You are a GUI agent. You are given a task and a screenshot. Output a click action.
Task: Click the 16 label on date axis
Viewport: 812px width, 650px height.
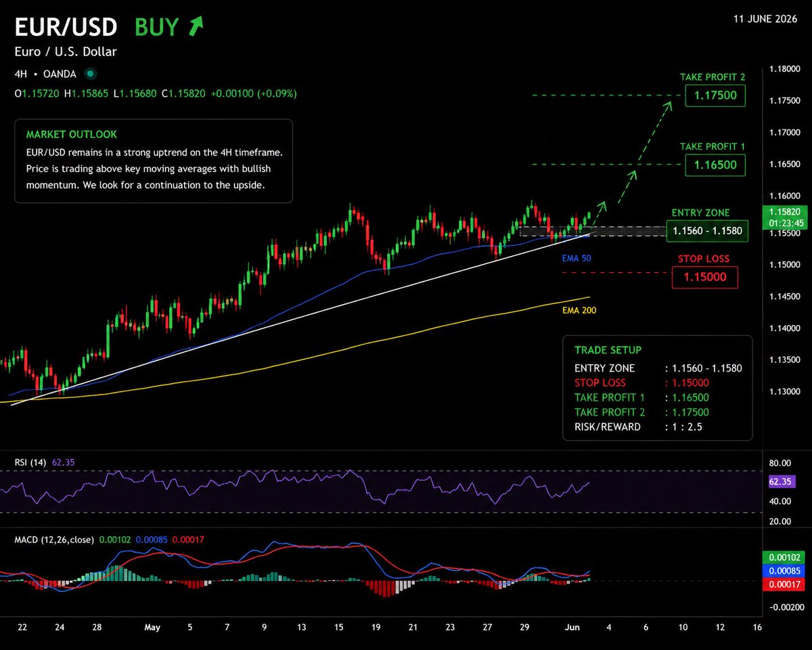click(757, 628)
